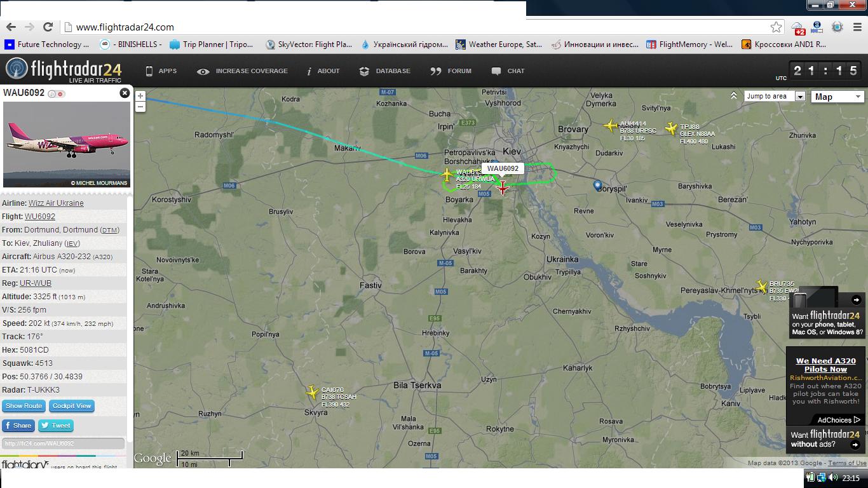Image resolution: width=868 pixels, height=488 pixels.
Task: Click the Tweet share button
Action: [x=56, y=426]
